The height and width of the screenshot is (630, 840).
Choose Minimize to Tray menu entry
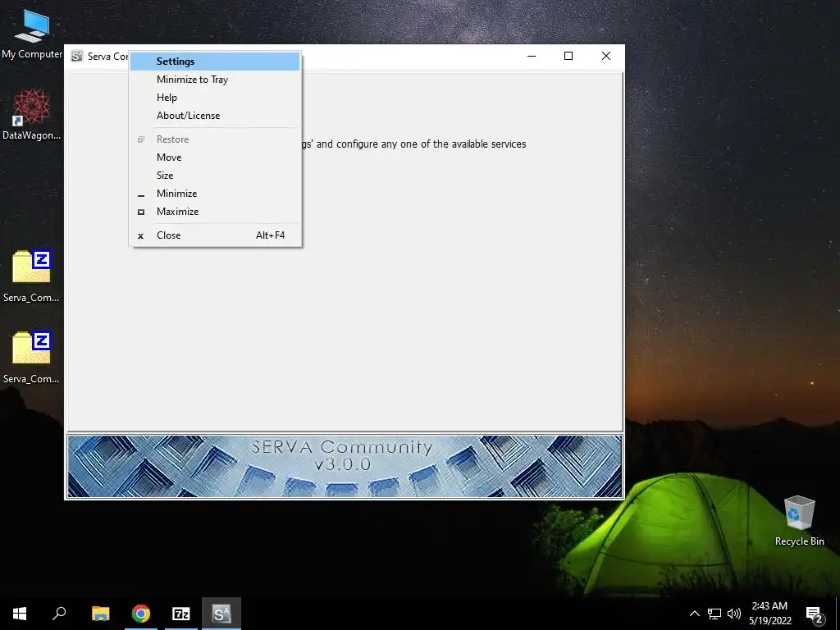pyautogui.click(x=215, y=80)
